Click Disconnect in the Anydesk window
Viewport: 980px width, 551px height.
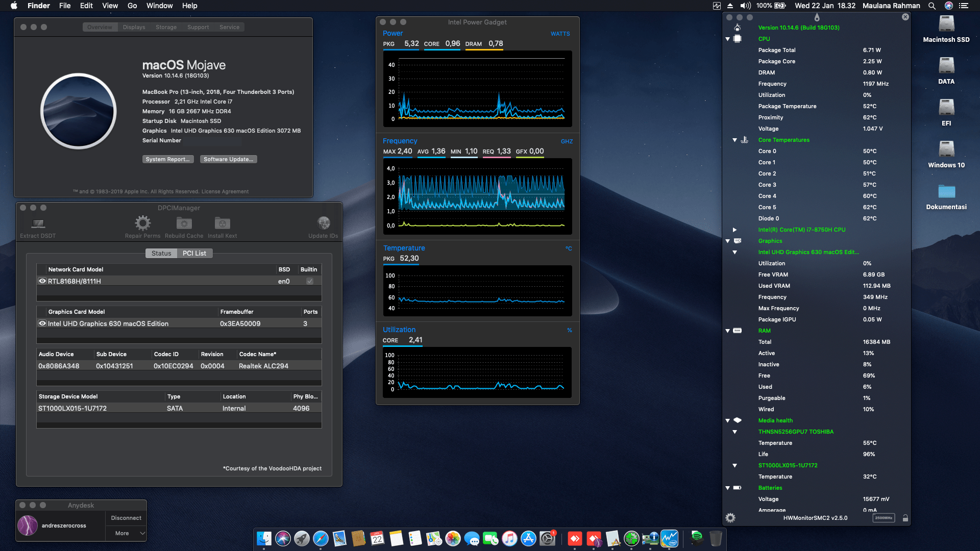[126, 517]
